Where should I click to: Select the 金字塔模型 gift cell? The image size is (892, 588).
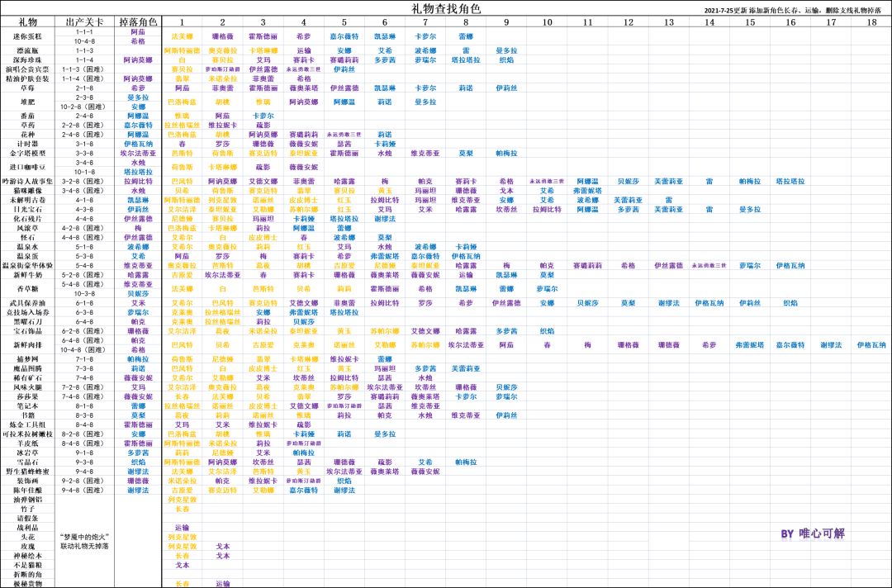click(28, 153)
